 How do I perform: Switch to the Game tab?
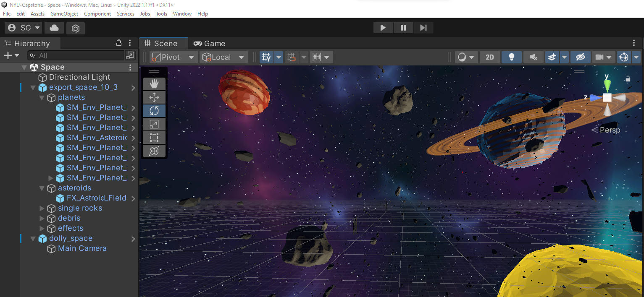click(x=209, y=43)
